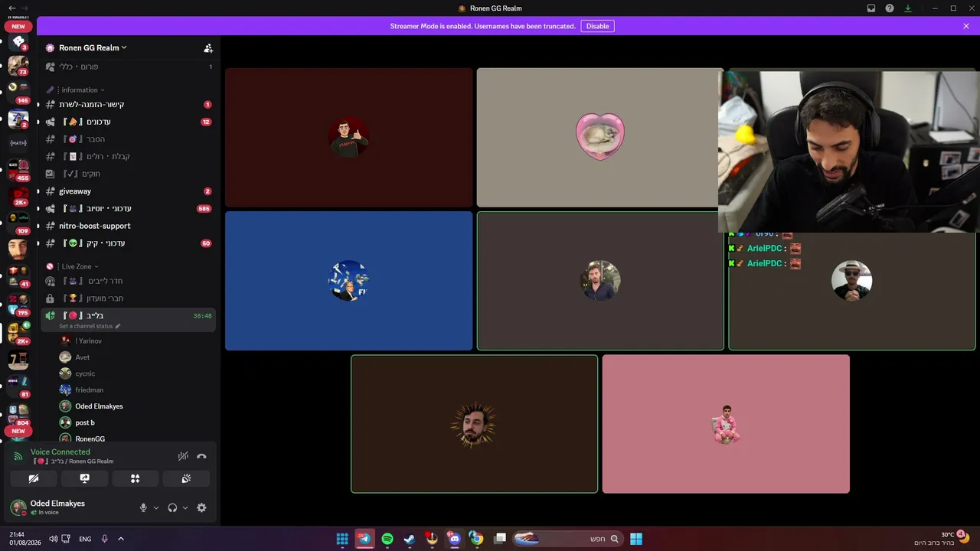
Task: Open the locked חברי מועדון voice channel
Action: 128,298
